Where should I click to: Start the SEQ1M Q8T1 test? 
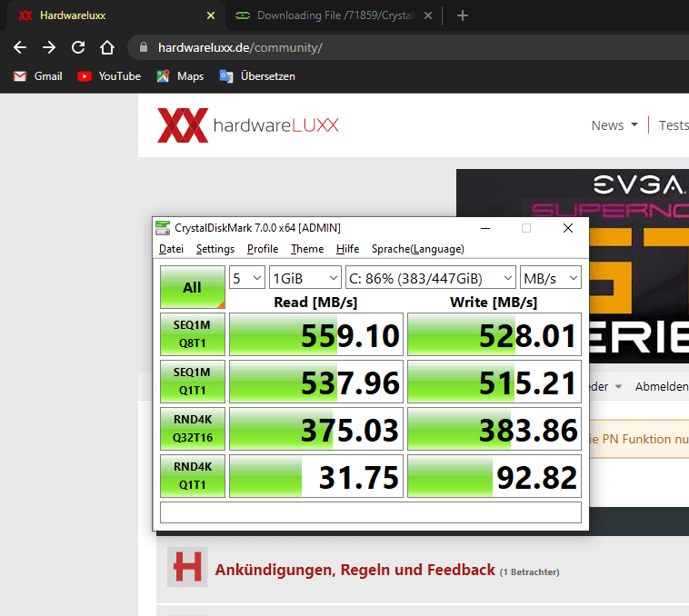(x=193, y=334)
